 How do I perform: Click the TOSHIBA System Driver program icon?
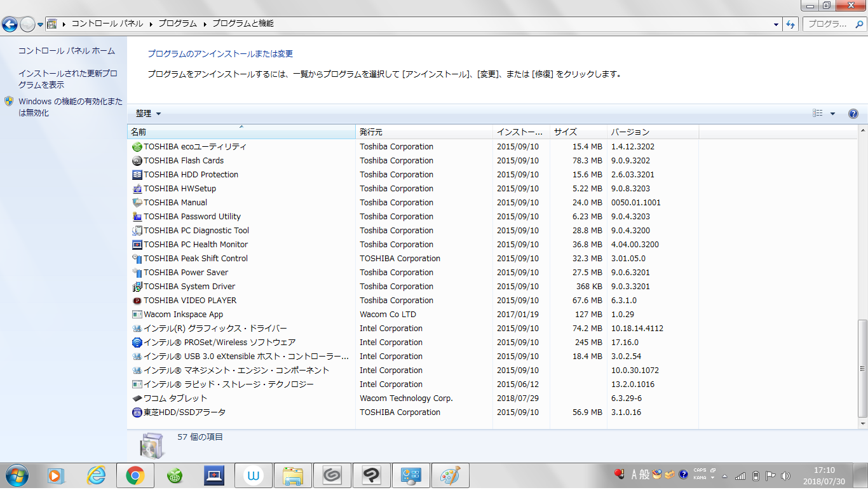(137, 287)
